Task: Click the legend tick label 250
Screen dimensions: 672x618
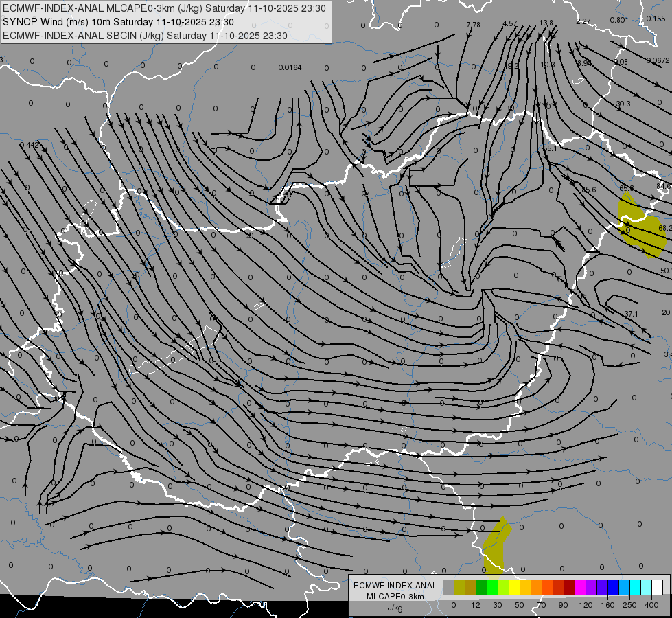Action: point(629,605)
